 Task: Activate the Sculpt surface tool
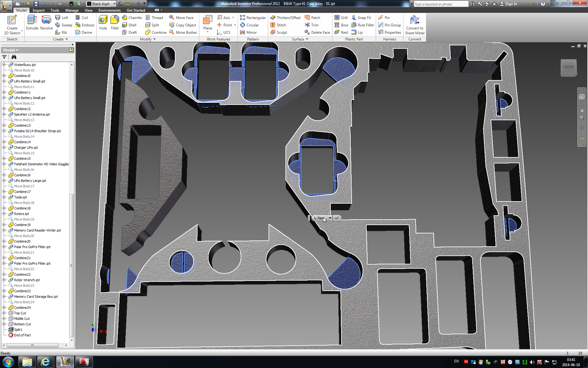[x=279, y=32]
